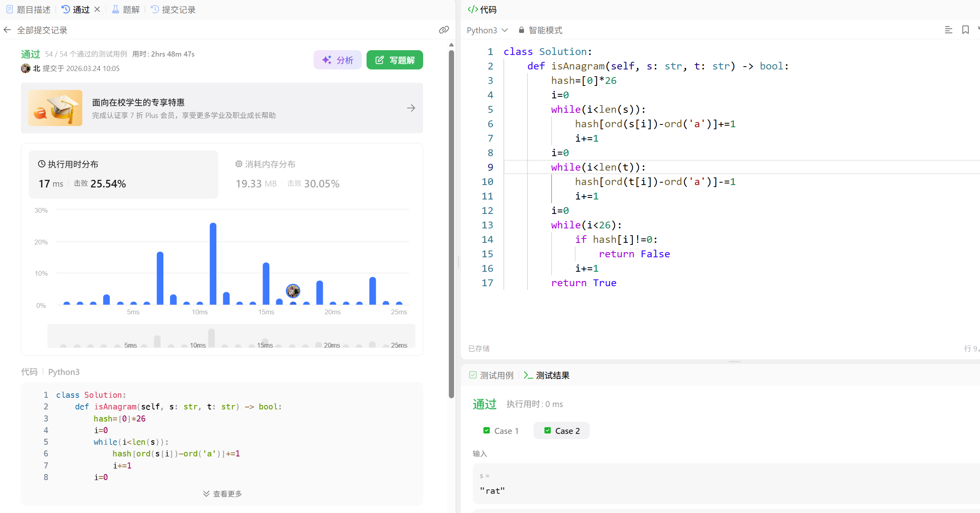
Task: Copy submission link via chain icon
Action: 444,30
